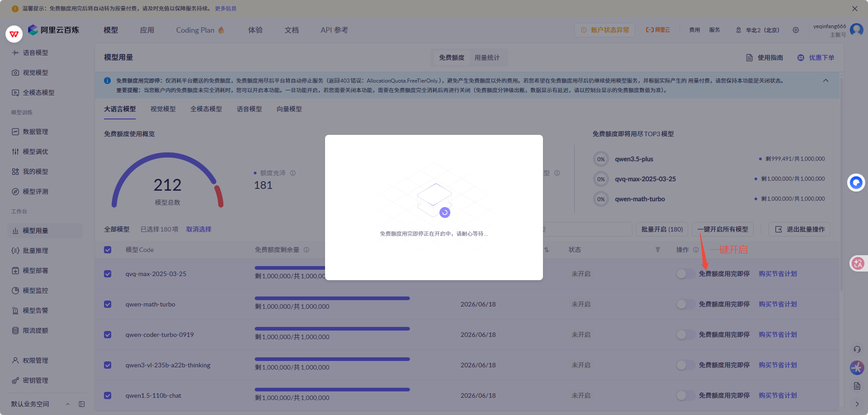Uncheck the qwen-math-turbo row checkbox

coord(108,304)
